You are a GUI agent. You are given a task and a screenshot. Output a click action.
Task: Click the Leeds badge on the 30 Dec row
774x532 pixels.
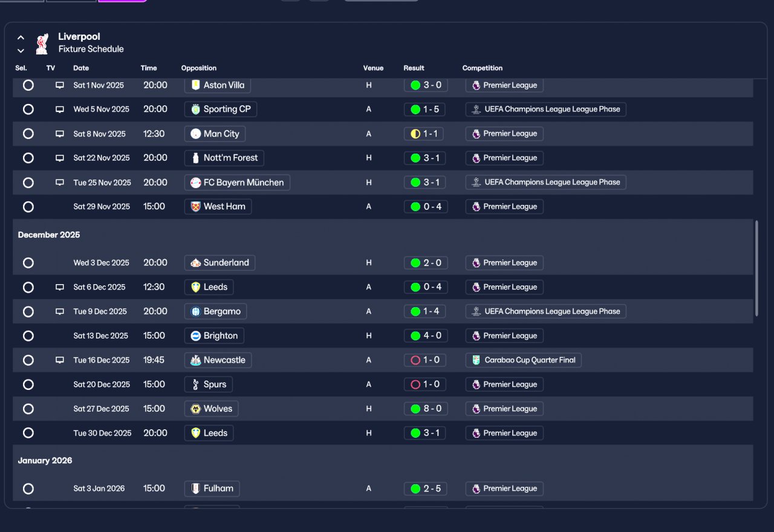pyautogui.click(x=195, y=433)
